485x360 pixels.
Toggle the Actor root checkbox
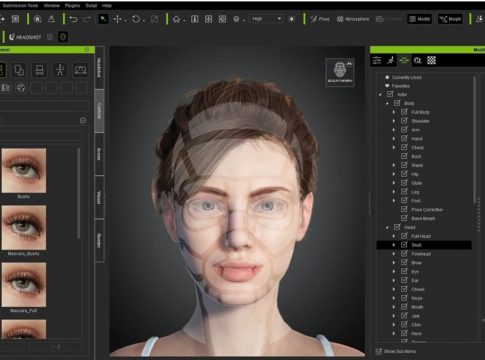click(x=390, y=94)
